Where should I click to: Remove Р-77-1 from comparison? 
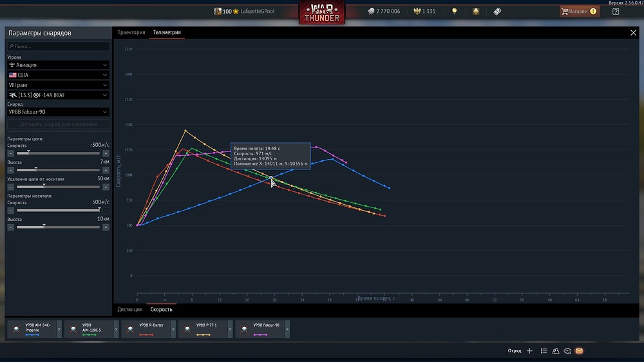point(230,329)
